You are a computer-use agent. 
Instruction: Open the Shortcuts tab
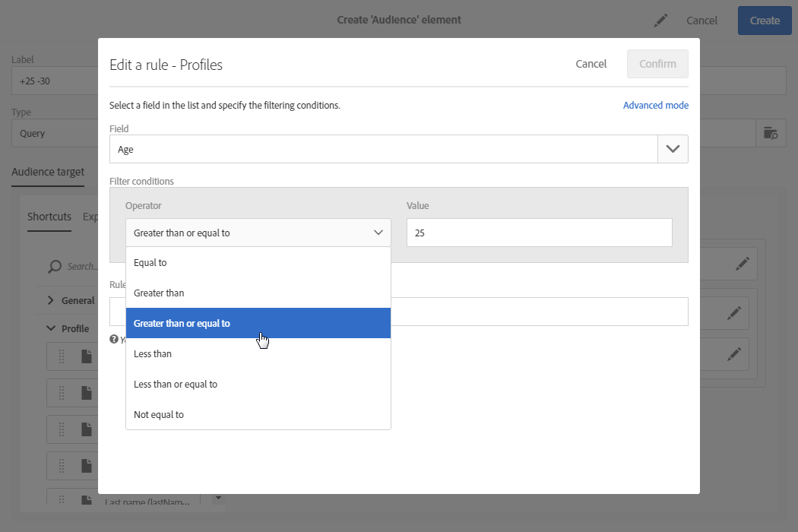tap(49, 217)
